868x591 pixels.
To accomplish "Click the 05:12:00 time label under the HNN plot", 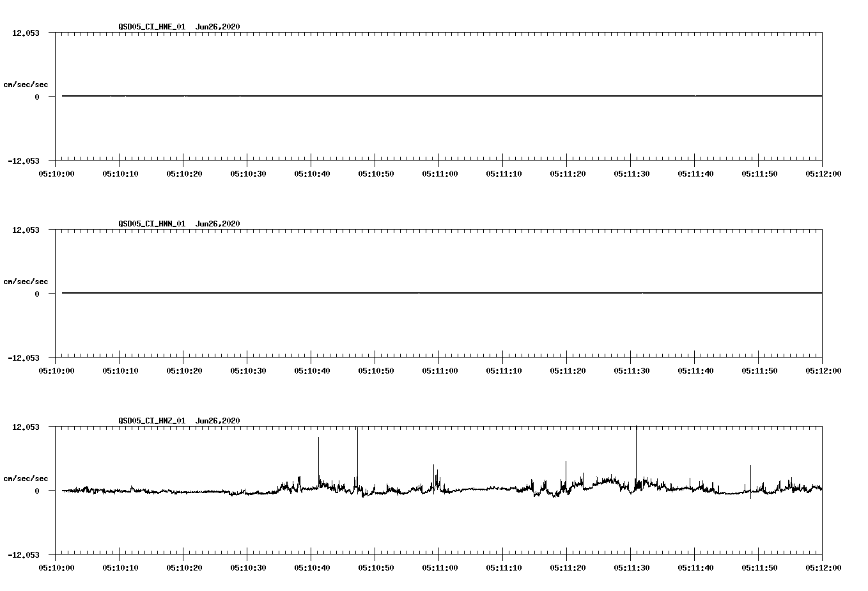I will coord(823,370).
